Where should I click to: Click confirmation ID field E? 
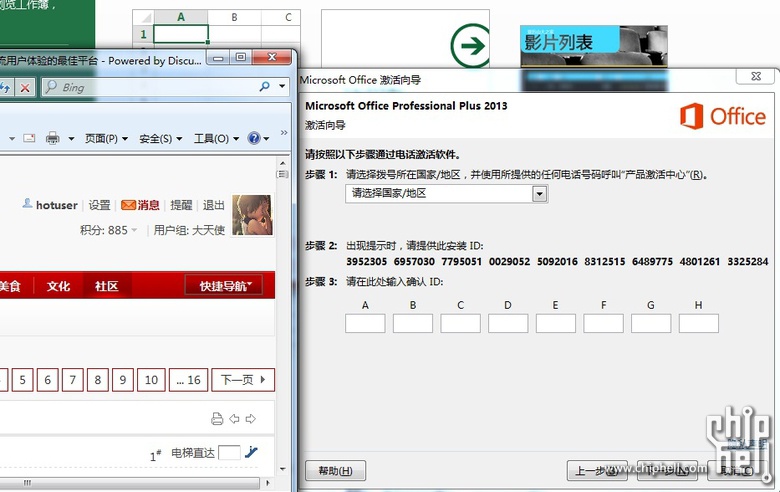pyautogui.click(x=556, y=323)
